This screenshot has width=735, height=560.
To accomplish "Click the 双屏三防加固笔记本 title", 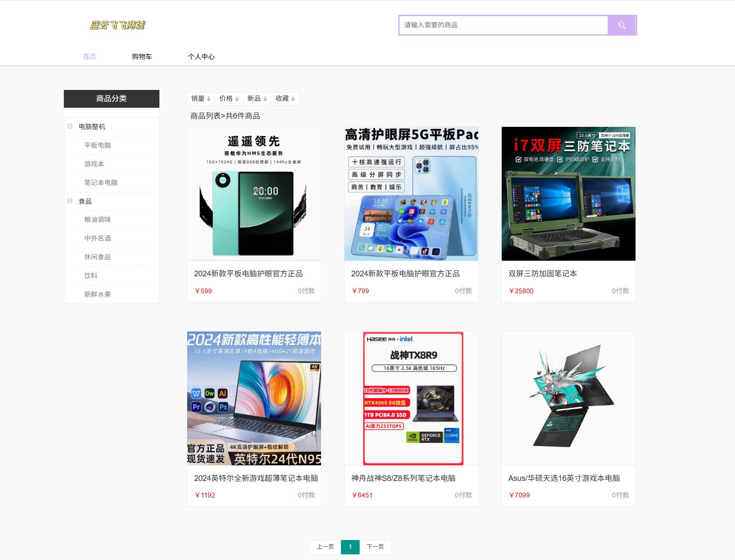I will point(543,274).
